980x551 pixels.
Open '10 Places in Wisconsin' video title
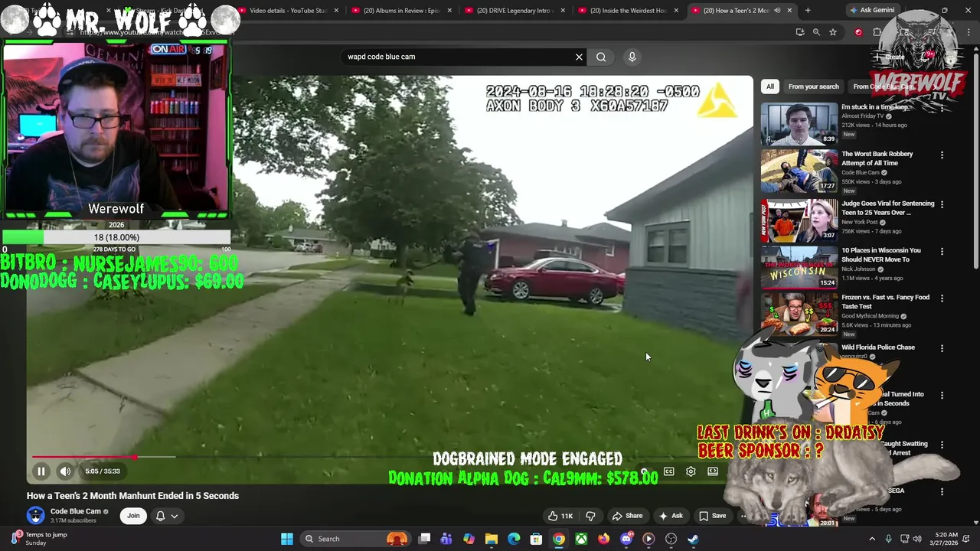[x=880, y=255]
